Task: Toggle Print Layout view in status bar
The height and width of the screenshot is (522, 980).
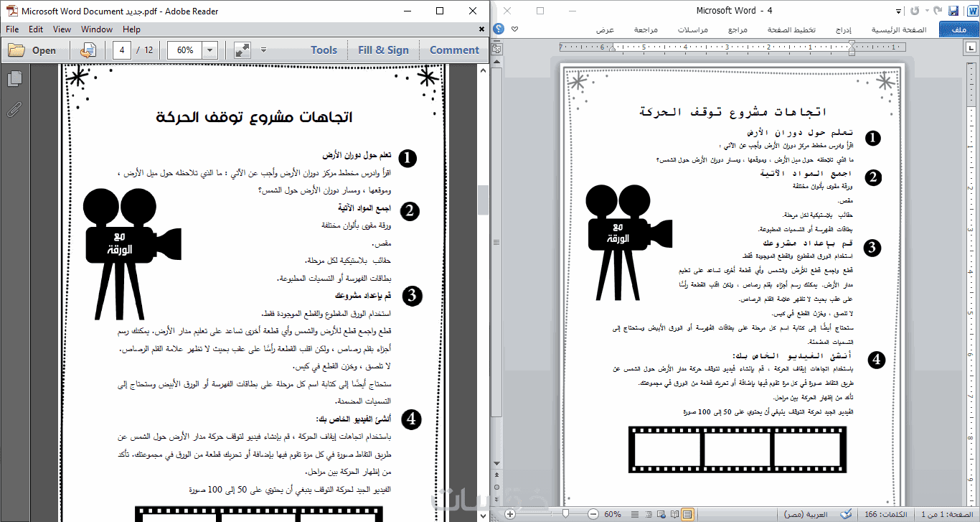Action: 687,514
